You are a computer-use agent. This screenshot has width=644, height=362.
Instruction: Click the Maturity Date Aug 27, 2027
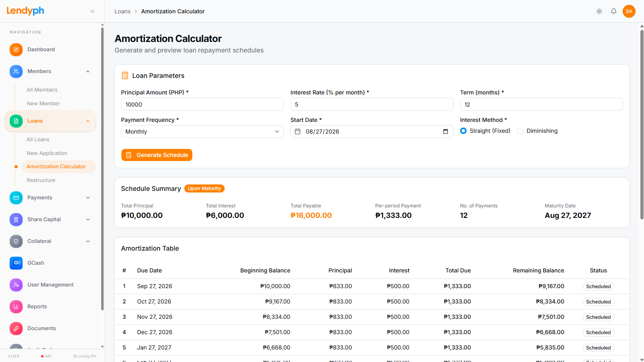(568, 216)
